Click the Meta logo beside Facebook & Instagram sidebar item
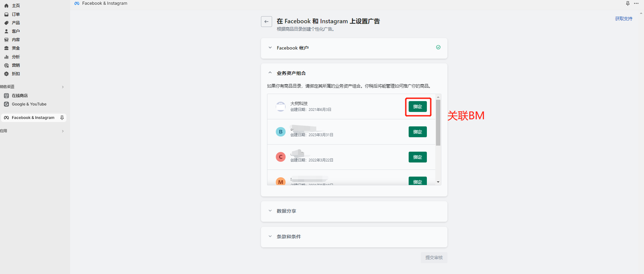Screen dimensions: 644x274 (x=6, y=118)
